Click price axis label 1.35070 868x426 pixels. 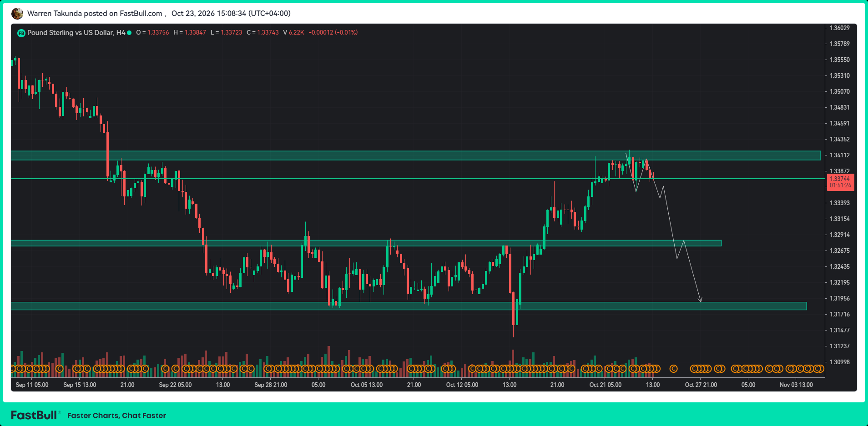[x=839, y=91]
